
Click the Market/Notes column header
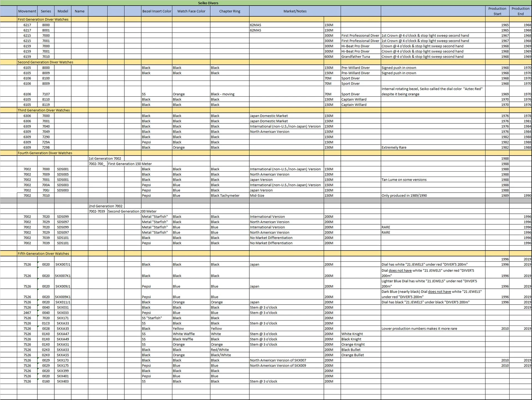tap(295, 11)
